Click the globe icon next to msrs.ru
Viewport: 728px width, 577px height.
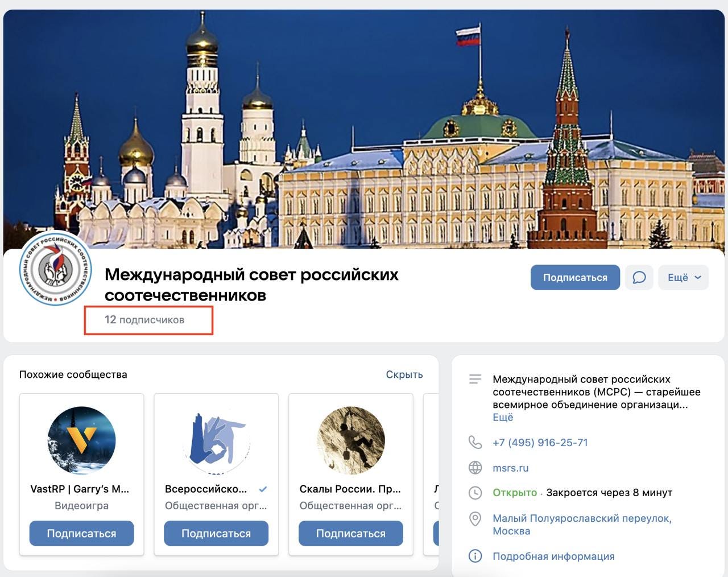tap(475, 468)
